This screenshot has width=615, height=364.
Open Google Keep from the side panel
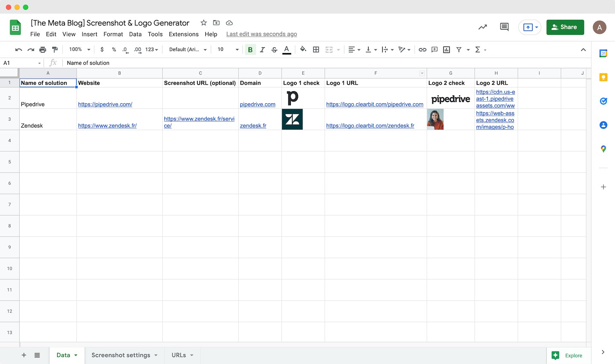(x=603, y=77)
